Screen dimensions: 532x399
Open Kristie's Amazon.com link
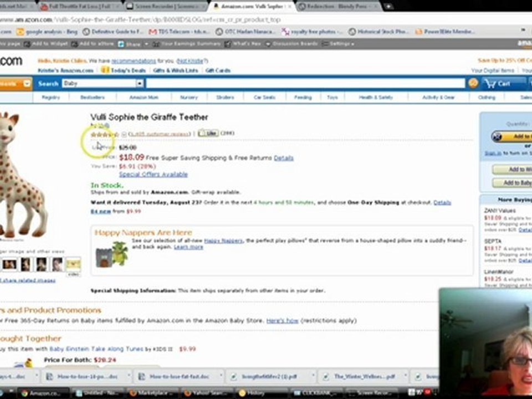(x=65, y=70)
